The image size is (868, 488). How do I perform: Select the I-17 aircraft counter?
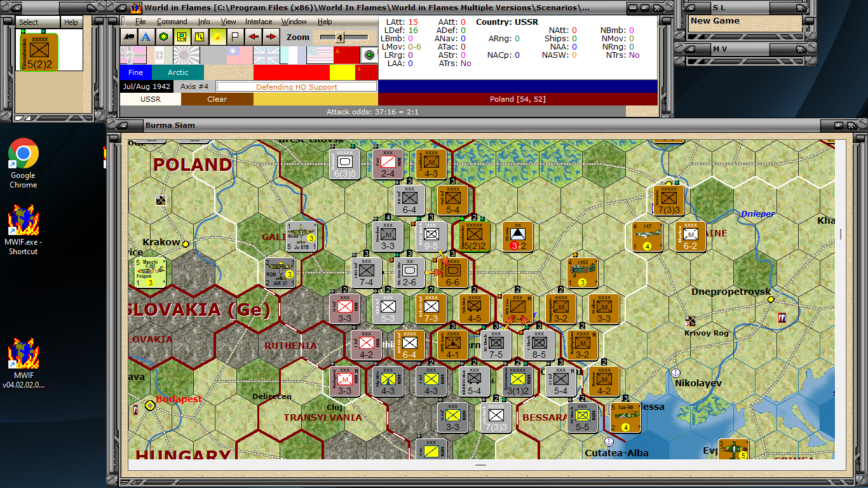click(648, 236)
